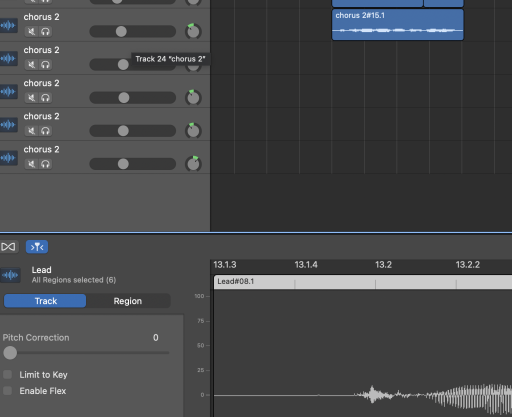
Task: Click the volume slider of the last chorus 2 track
Action: (x=133, y=164)
